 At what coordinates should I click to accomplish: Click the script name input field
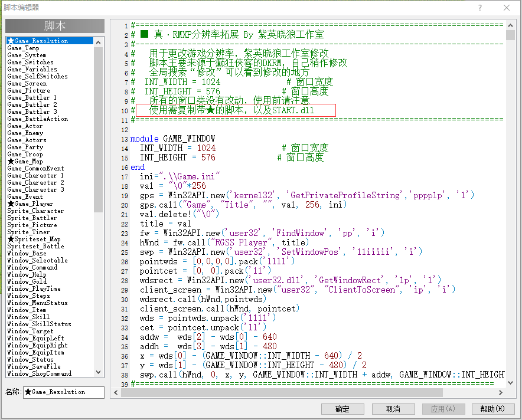point(64,392)
